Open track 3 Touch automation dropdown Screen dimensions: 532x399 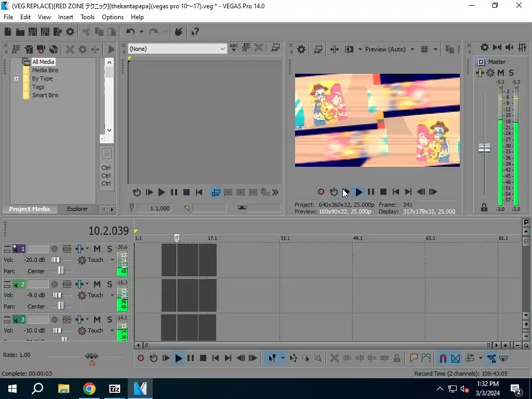(x=112, y=330)
